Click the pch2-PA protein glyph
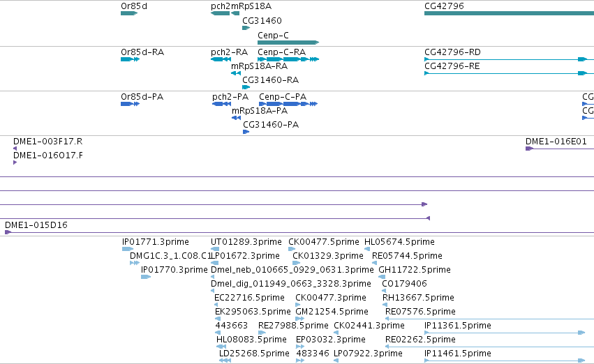594x364 pixels. coord(221,104)
